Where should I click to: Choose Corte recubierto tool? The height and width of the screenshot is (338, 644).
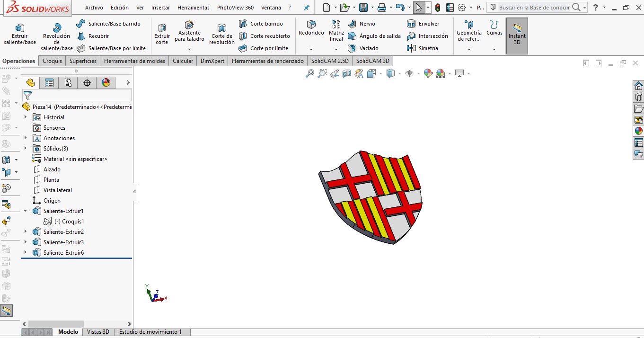click(x=264, y=36)
